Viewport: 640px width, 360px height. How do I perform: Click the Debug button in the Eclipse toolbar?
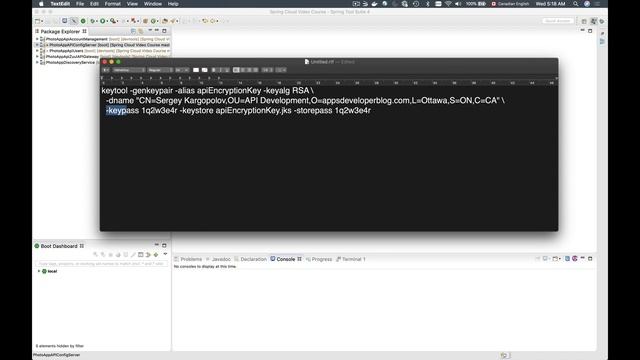(92, 21)
